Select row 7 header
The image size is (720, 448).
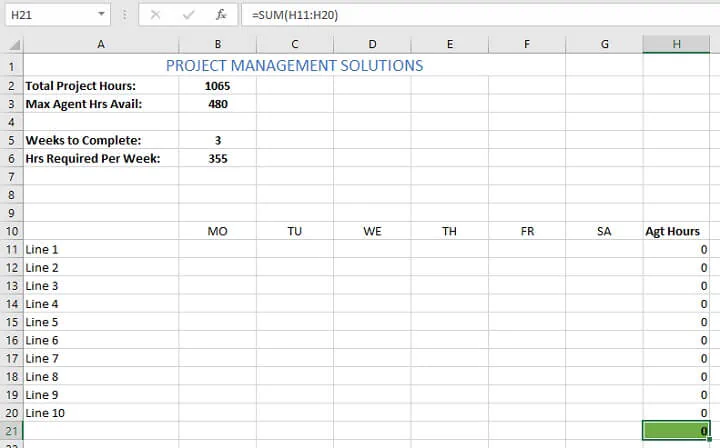11,177
